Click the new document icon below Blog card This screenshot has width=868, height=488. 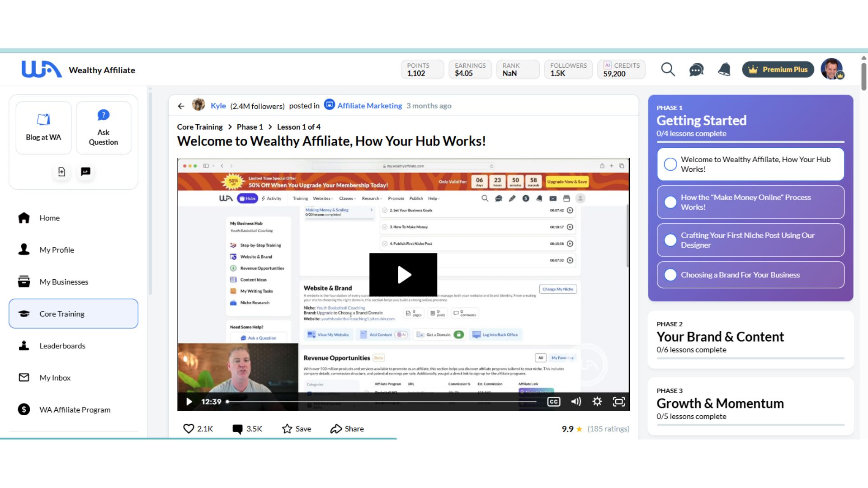point(62,172)
